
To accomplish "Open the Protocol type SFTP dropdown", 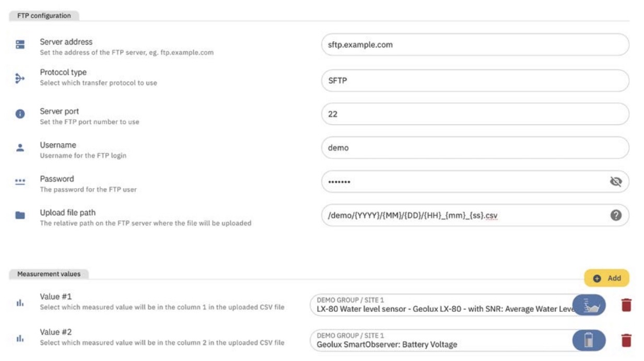I will [474, 80].
